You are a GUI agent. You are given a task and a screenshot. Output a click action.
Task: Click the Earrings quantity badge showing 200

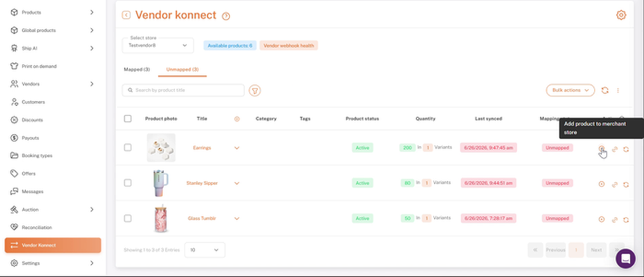pyautogui.click(x=407, y=148)
